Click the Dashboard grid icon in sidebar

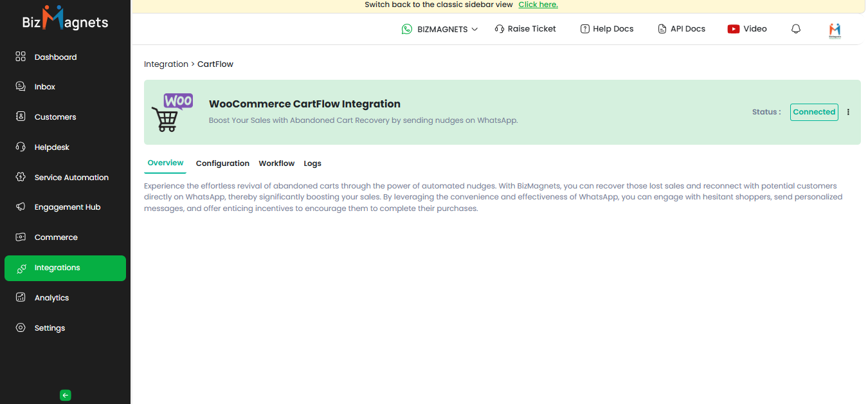21,57
